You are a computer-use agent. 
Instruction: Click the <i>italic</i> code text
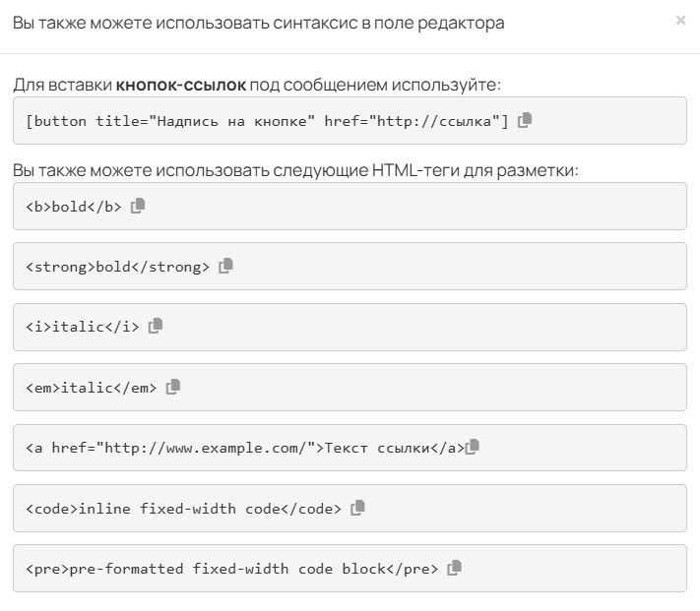point(83,327)
